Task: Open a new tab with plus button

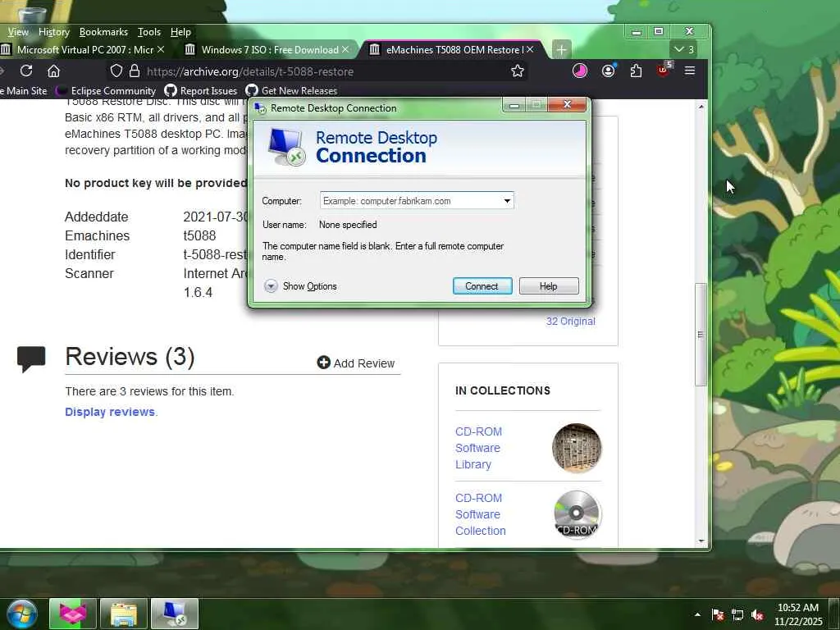Action: [x=561, y=50]
